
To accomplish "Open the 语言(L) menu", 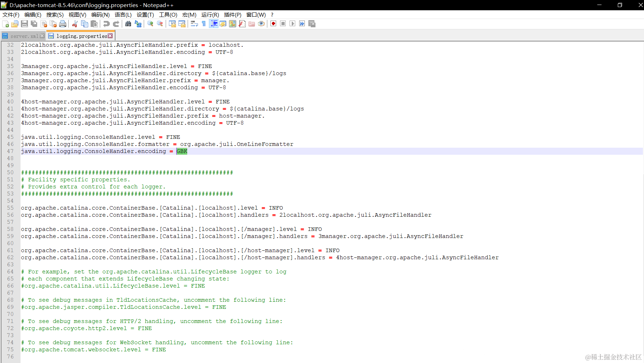I will point(123,15).
